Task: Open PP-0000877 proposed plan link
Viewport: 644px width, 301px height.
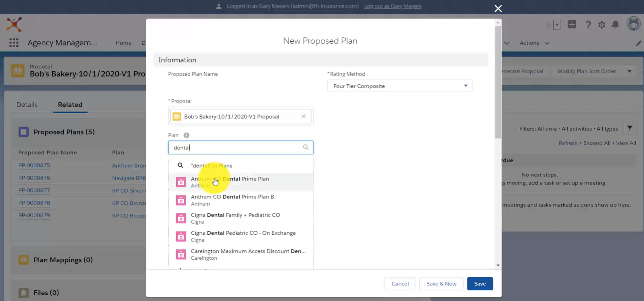Action: [34, 190]
